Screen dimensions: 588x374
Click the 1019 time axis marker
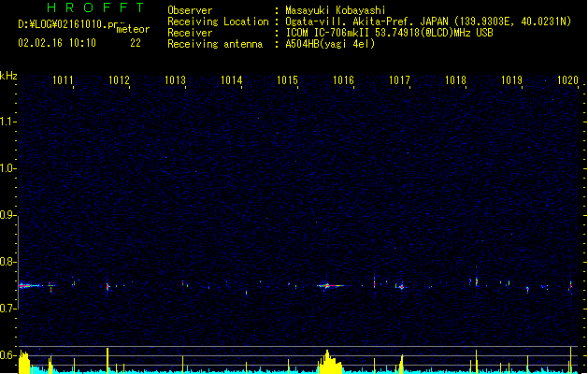coord(512,79)
